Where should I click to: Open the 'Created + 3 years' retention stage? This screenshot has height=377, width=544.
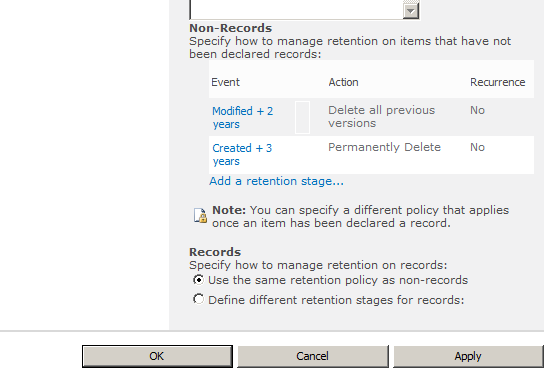[242, 155]
